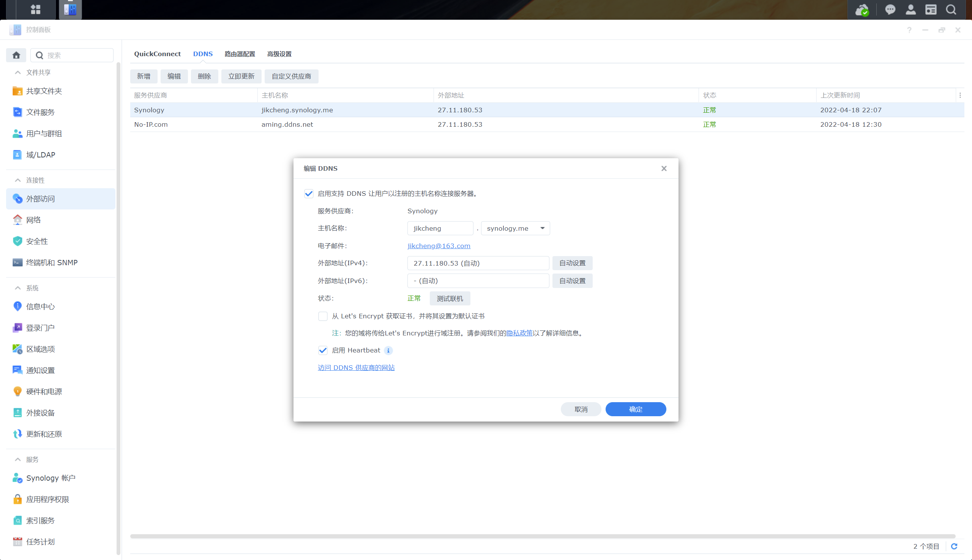The height and width of the screenshot is (560, 972).
Task: Click the hostname field containing jikcheng
Action: click(x=440, y=228)
